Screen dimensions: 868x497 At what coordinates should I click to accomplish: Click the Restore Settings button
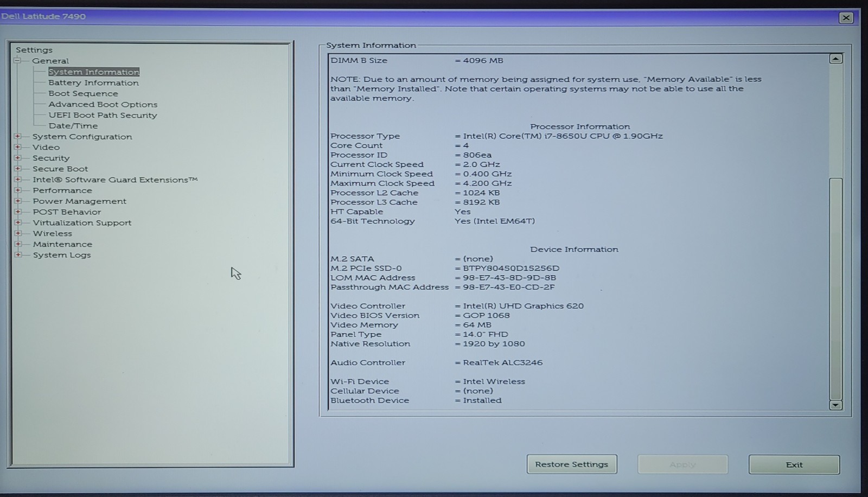point(572,464)
